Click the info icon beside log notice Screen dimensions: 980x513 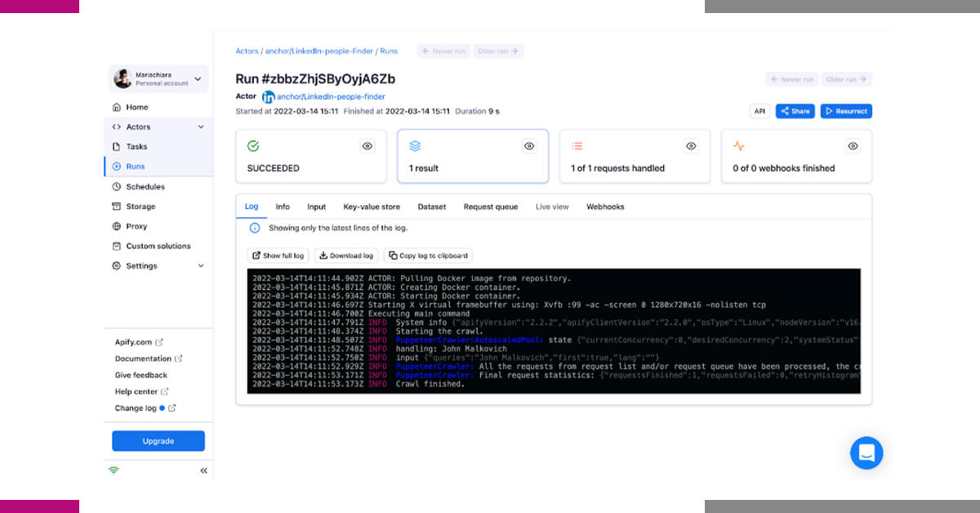coord(255,228)
